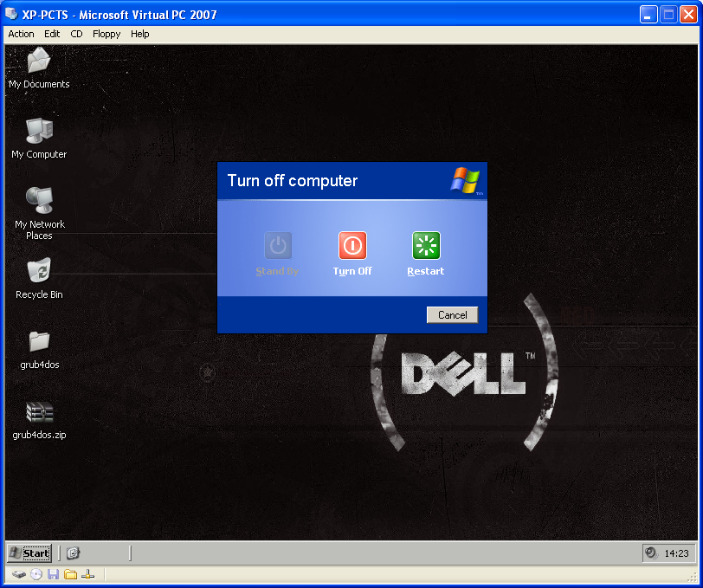The image size is (703, 588).
Task: Click the green Restart icon
Action: pos(426,245)
